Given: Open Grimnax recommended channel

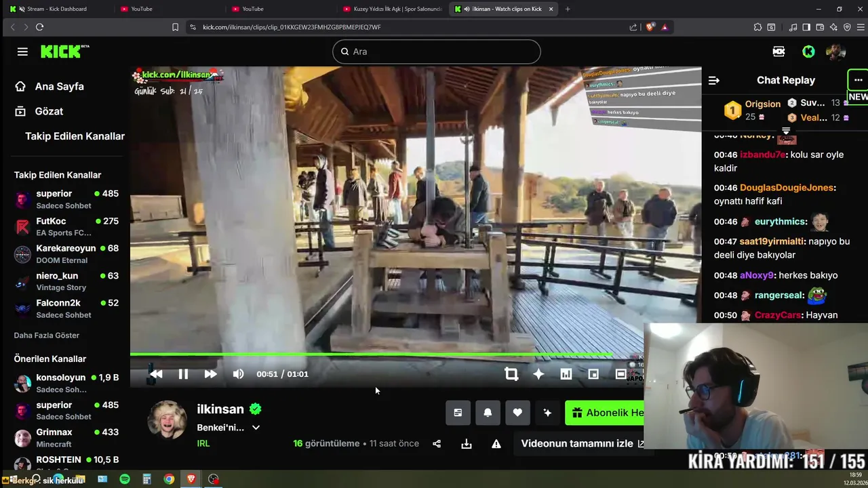Looking at the screenshot, I should click(x=66, y=438).
